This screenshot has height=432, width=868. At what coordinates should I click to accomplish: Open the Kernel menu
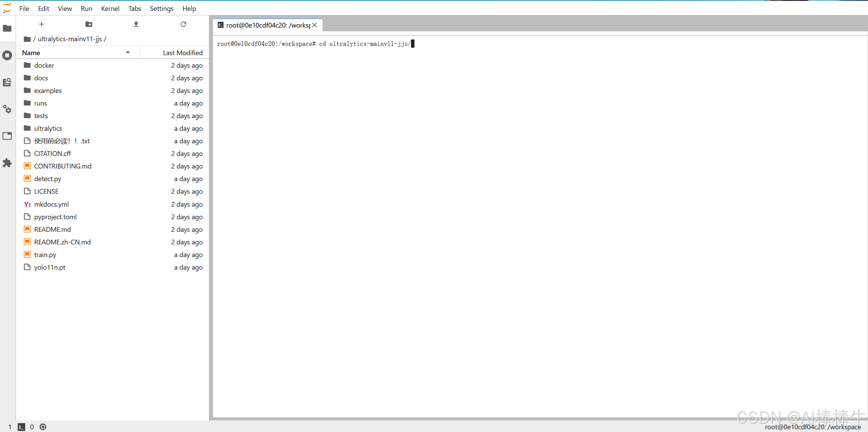[x=110, y=9]
